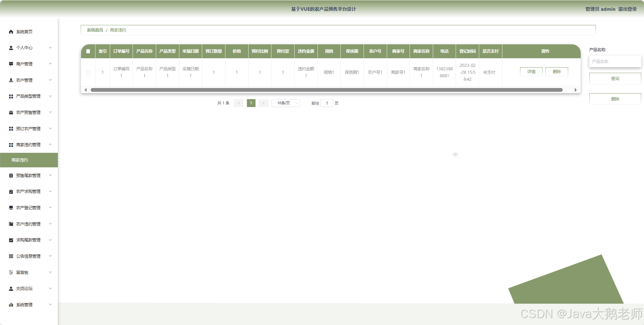
Task: Click the icon beside 农产登记管理
Action: [11, 208]
